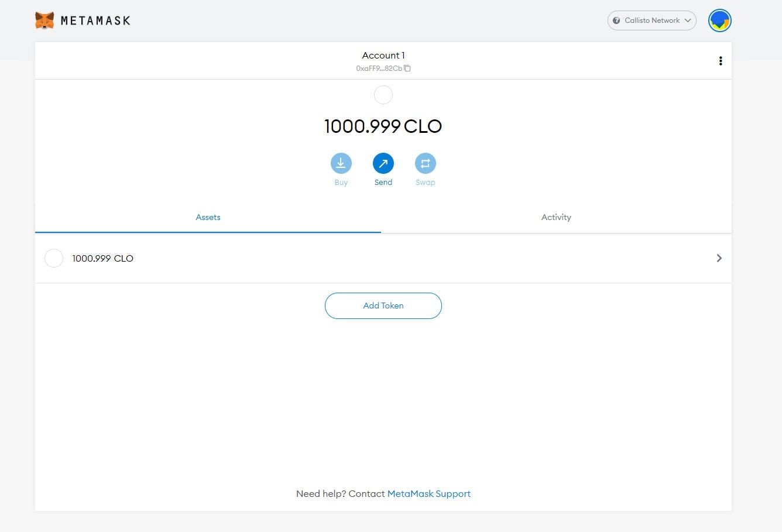Click the CLO token icon in asset row
This screenshot has width=782, height=532.
(x=54, y=258)
